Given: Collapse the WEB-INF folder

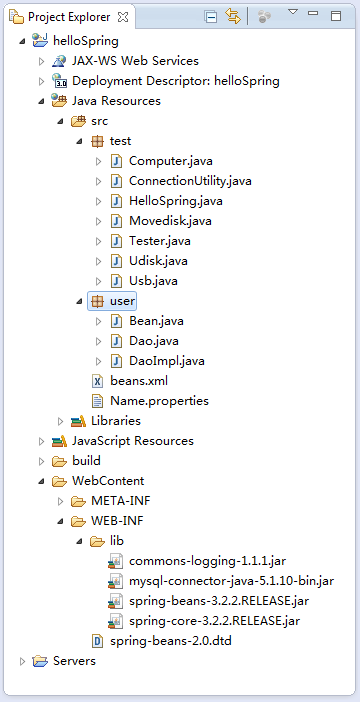Looking at the screenshot, I should pyautogui.click(x=60, y=522).
